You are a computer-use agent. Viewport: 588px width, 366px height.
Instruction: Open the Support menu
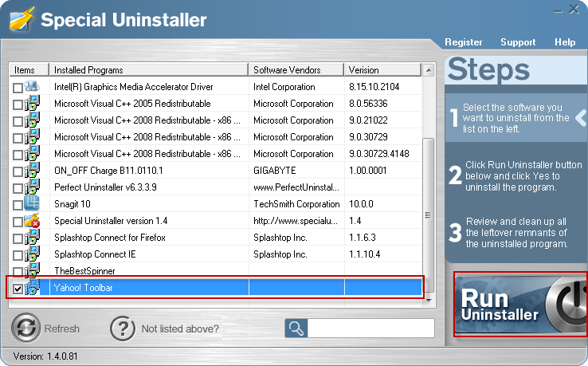(x=518, y=42)
